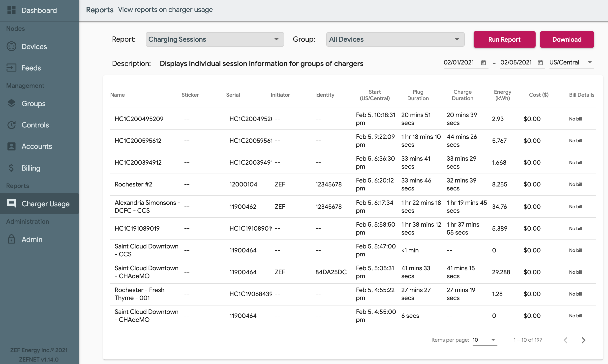Click start time Feb 5, 10:18:31 pm
Viewport: 608px width, 364px height.
point(376,119)
